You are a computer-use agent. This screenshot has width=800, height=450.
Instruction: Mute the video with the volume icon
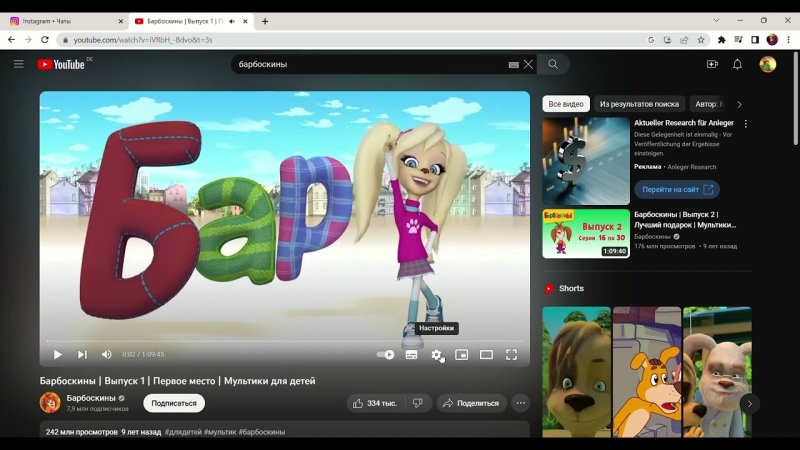(107, 355)
